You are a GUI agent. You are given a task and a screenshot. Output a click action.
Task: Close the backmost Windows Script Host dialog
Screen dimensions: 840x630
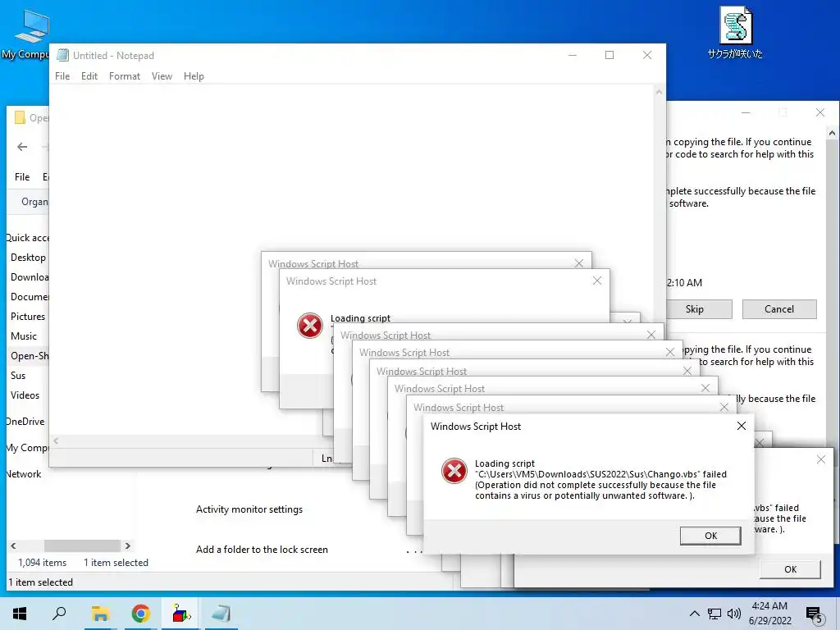coord(578,263)
